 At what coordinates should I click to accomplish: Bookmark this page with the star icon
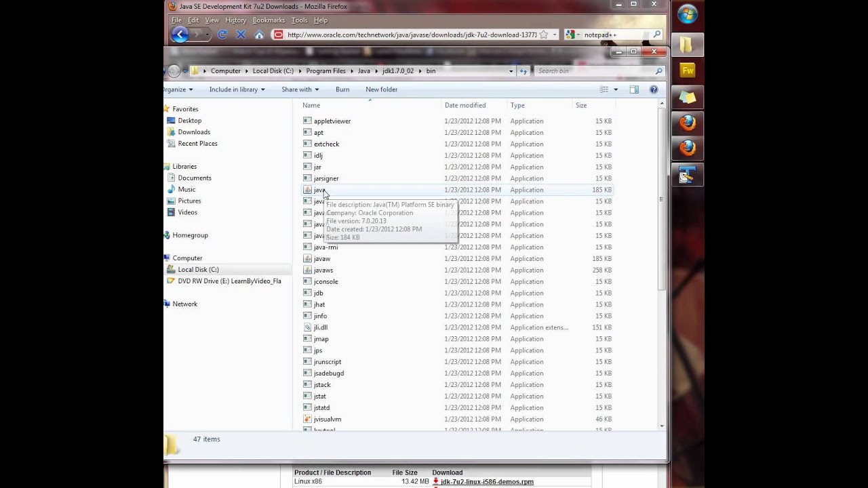(543, 35)
